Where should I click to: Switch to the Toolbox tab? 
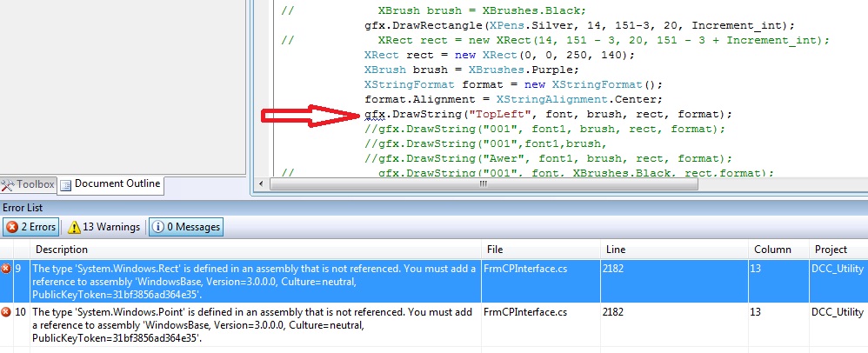click(x=28, y=184)
